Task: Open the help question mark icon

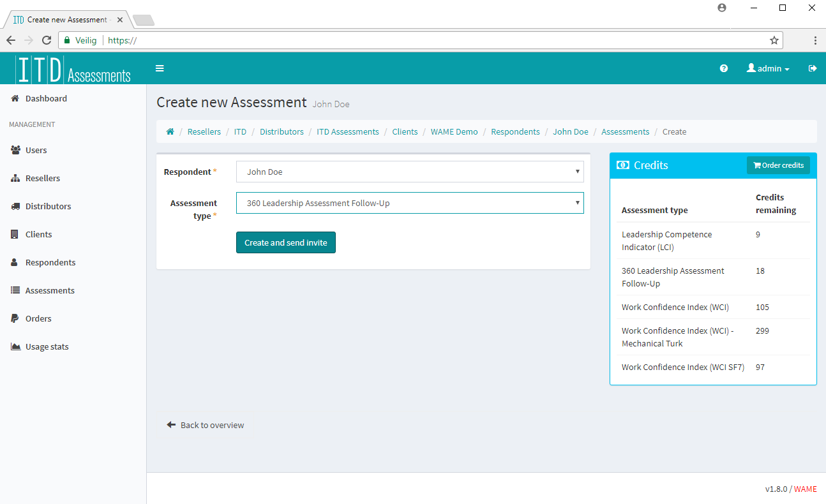Action: (723, 68)
